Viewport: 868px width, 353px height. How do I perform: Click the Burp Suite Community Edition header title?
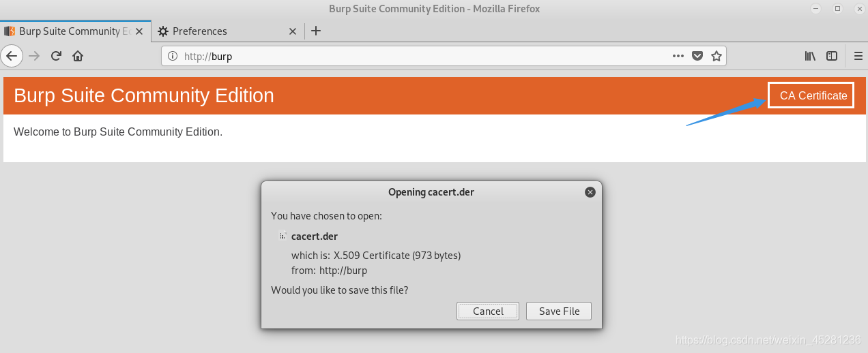click(144, 95)
